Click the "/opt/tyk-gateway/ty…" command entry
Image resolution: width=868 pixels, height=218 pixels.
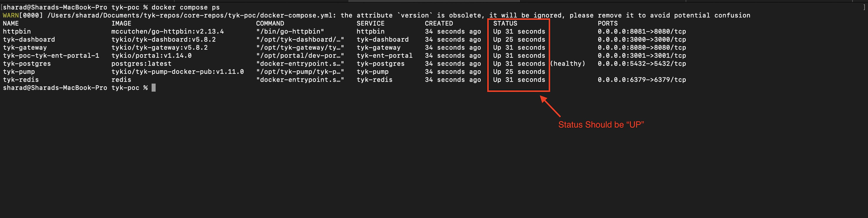pos(300,48)
